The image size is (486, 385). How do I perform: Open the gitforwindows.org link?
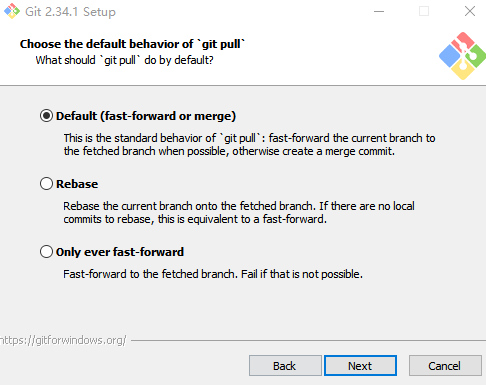coord(63,340)
